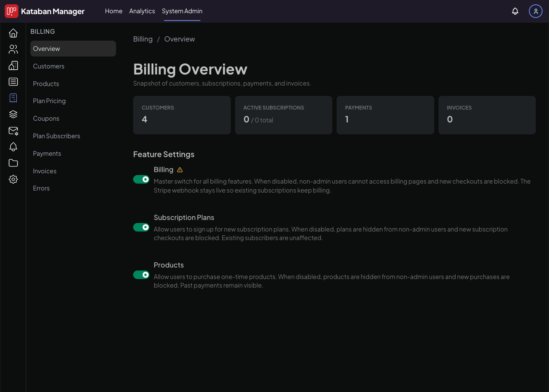
Task: Click the Kataban Manager logo icon
Action: pyautogui.click(x=12, y=11)
